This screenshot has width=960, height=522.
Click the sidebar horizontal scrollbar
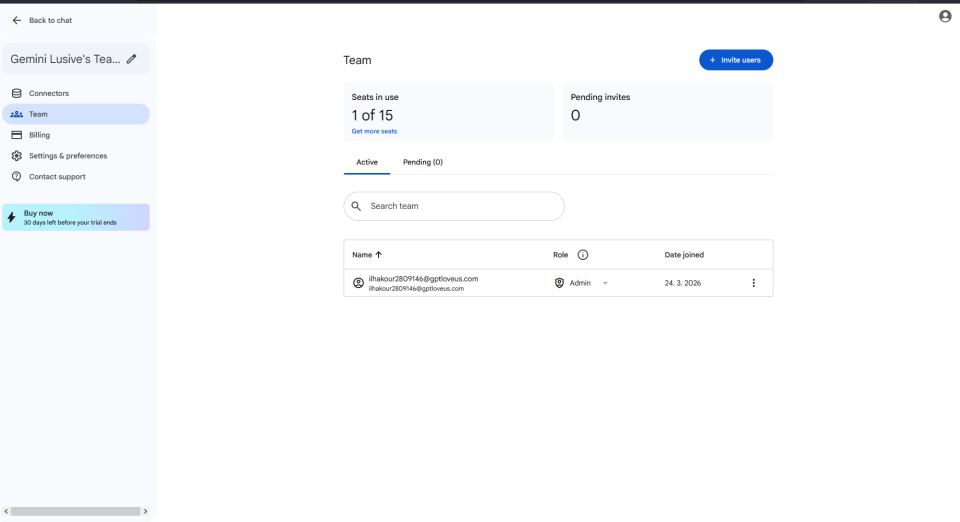tap(76, 512)
